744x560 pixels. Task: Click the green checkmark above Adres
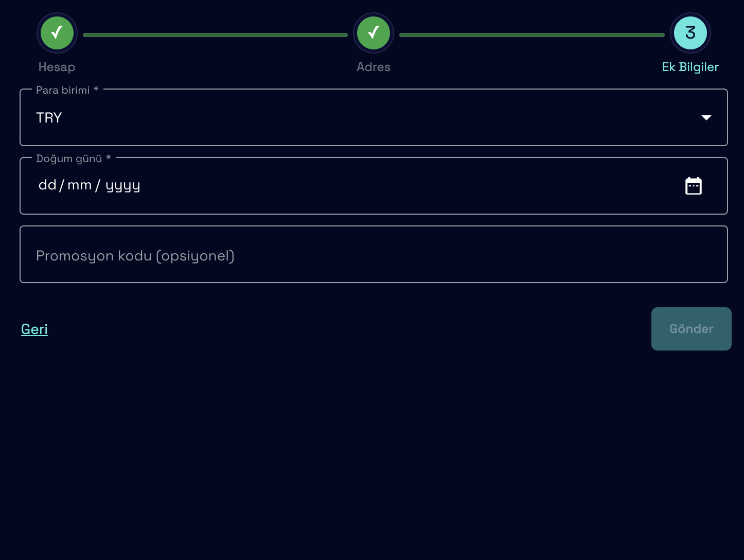tap(374, 33)
